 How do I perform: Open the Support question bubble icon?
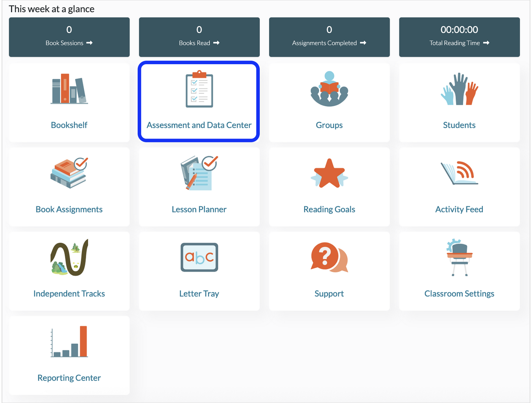pos(329,257)
